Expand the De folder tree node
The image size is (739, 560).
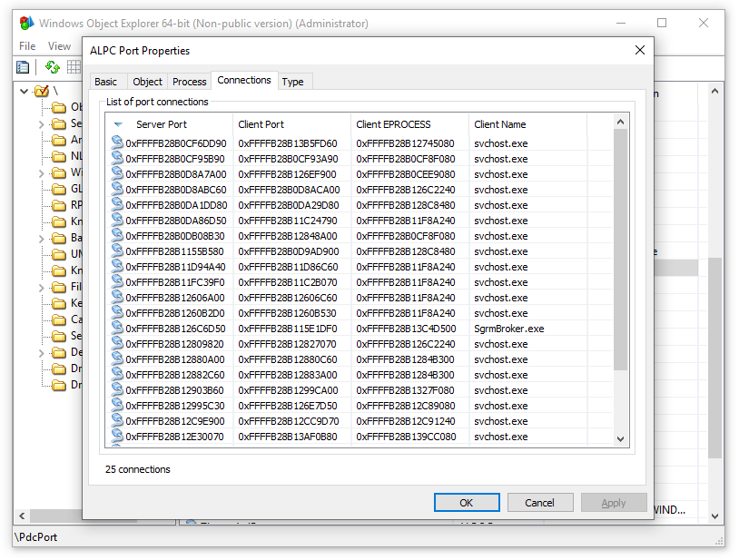coord(42,353)
